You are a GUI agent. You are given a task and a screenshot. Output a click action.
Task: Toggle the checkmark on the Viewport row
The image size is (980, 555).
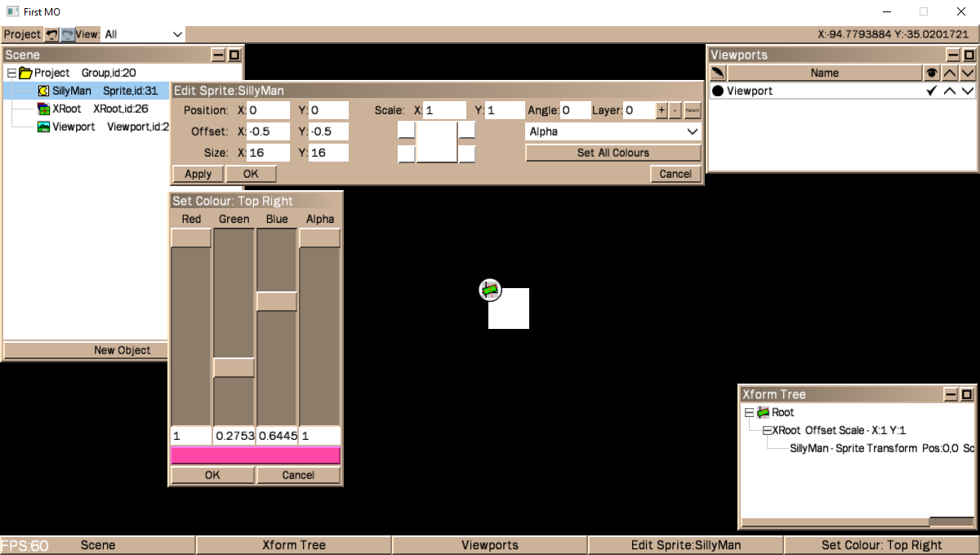(931, 91)
